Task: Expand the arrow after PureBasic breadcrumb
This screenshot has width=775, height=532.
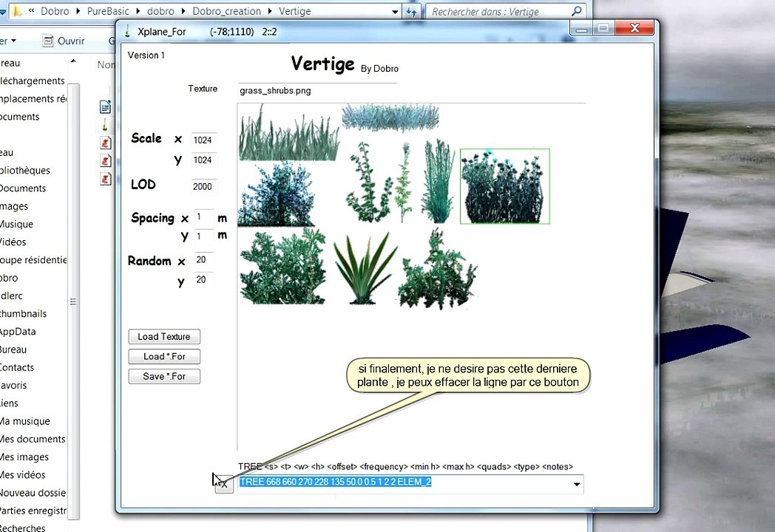Action: click(x=138, y=11)
